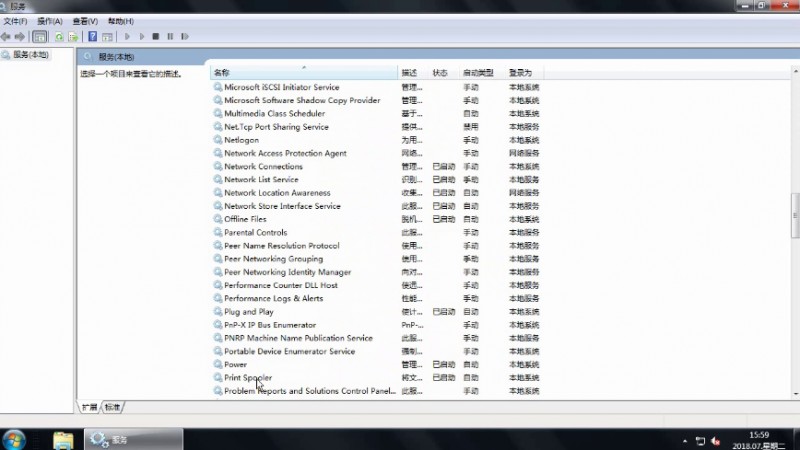Click the scroll-down arrow of the services list
This screenshot has width=800, height=450.
pos(795,394)
